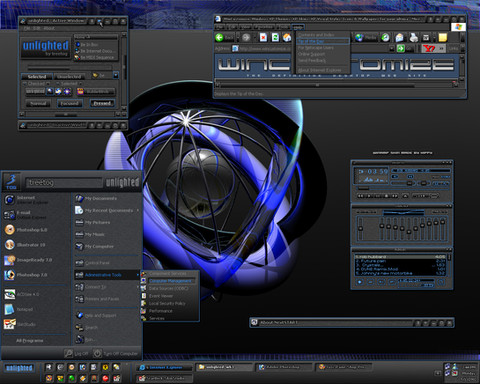Adjust the Winamp equalizer preamp slider
480x384 pixels.
click(360, 228)
